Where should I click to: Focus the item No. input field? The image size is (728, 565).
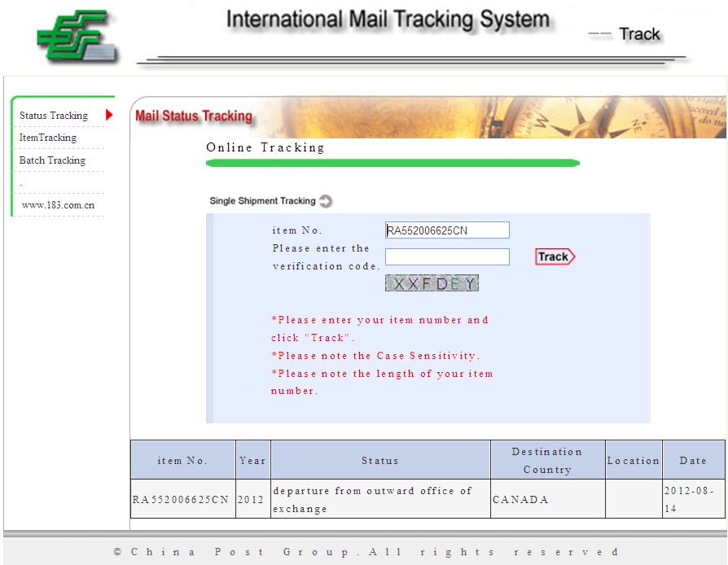point(447,230)
